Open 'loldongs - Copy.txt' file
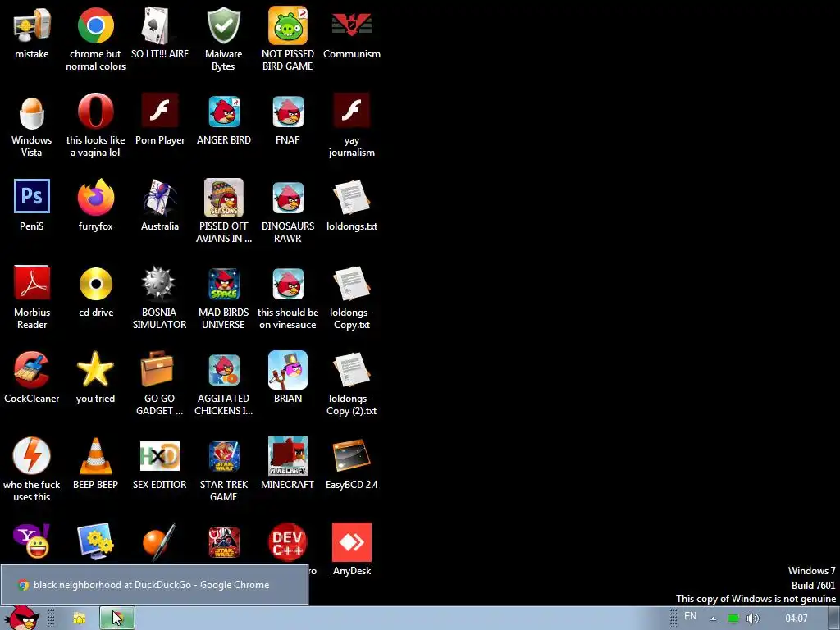840x630 pixels. tap(351, 284)
